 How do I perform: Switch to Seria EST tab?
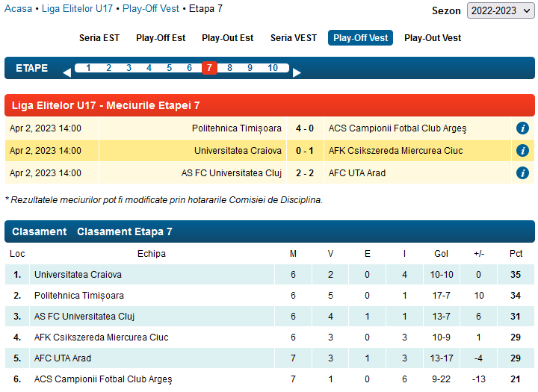click(x=99, y=38)
